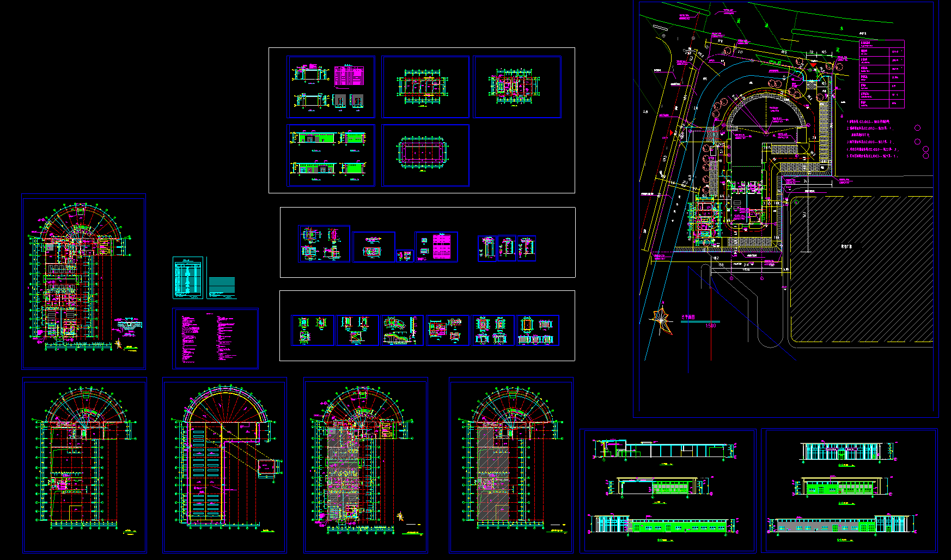Select the curved stair detail sheet
Image resolution: width=951 pixels, height=560 pixels.
point(402,330)
